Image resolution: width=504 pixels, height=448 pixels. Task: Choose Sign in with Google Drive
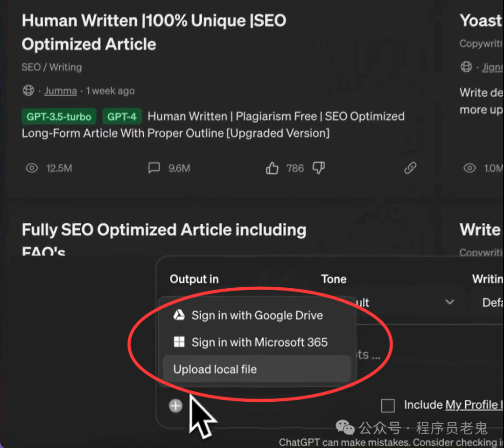[x=257, y=315]
